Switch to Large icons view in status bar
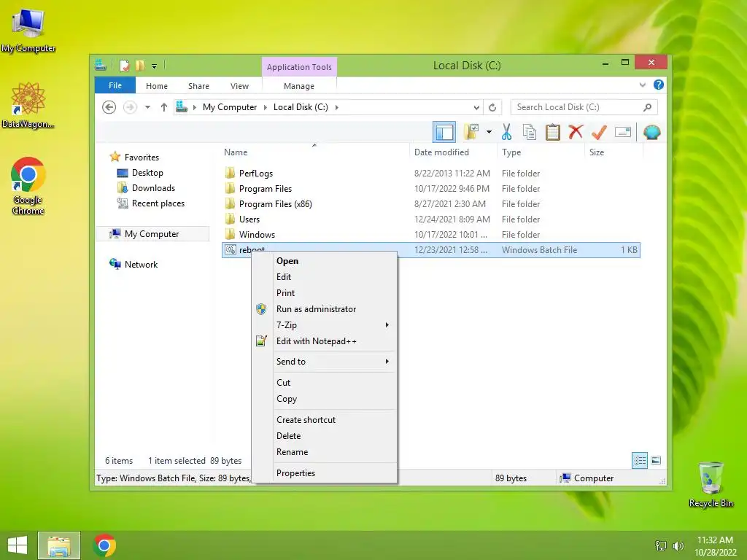This screenshot has width=747, height=560. click(x=656, y=461)
